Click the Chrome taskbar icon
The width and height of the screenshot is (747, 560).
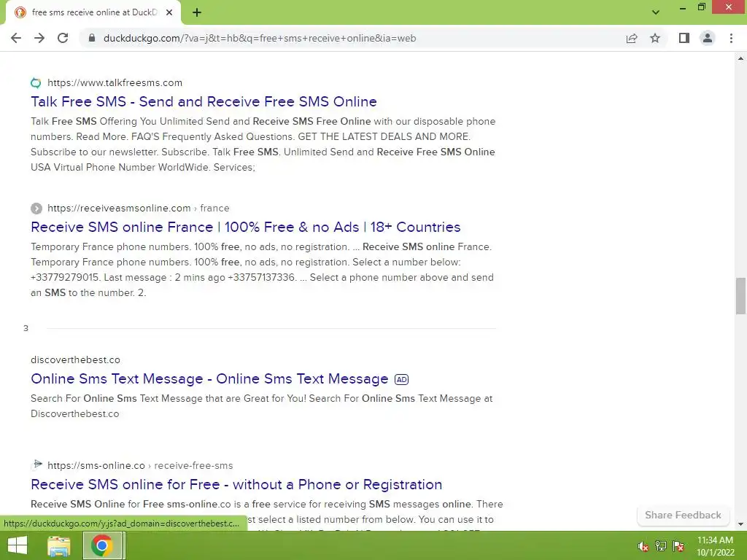[102, 545]
